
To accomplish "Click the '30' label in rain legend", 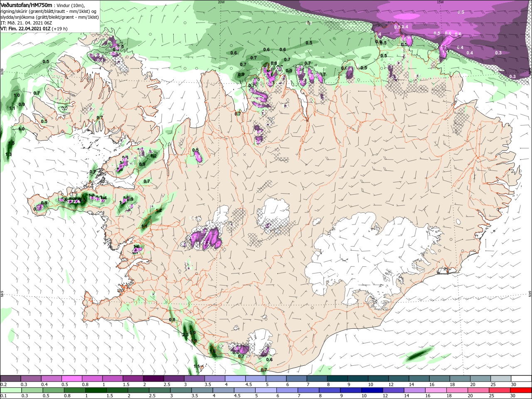I will (x=514, y=396).
